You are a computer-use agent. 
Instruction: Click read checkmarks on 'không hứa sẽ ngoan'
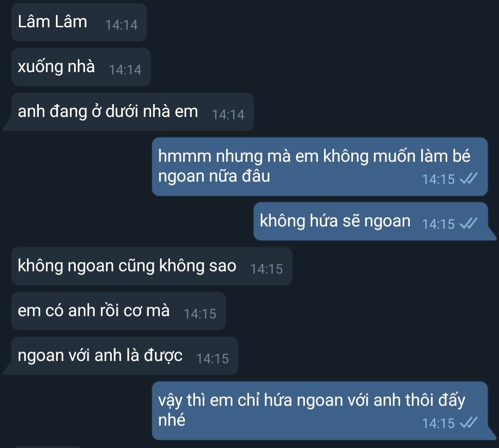[469, 223]
